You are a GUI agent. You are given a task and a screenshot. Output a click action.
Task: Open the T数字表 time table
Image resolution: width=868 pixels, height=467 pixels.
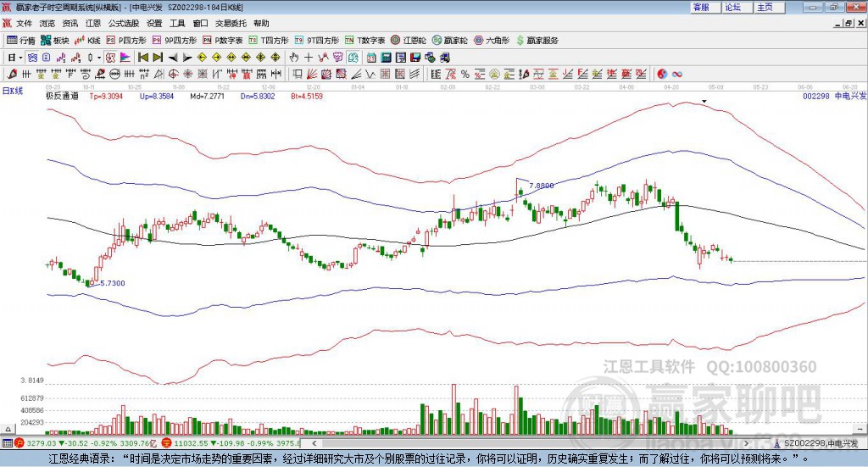(x=364, y=41)
